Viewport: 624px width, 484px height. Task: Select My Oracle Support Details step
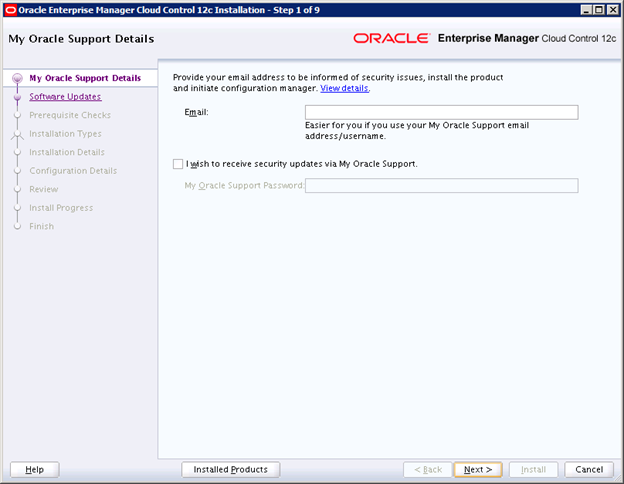coord(85,78)
